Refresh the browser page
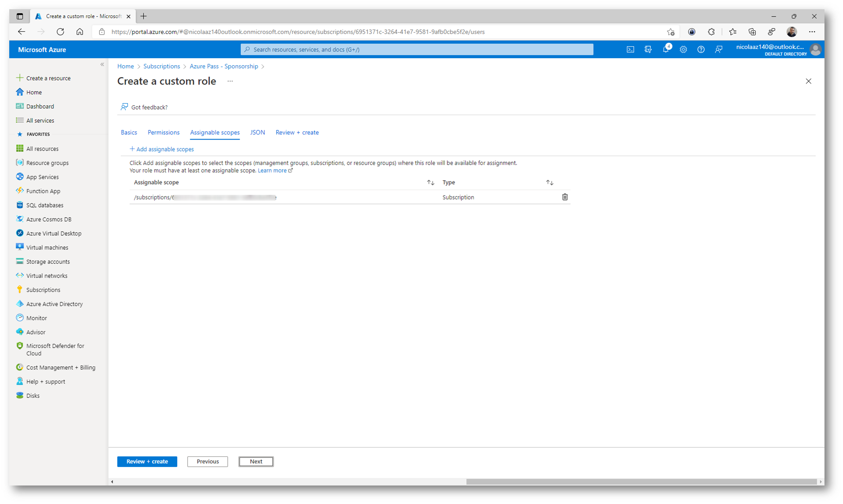This screenshot has height=504, width=843. 60,32
